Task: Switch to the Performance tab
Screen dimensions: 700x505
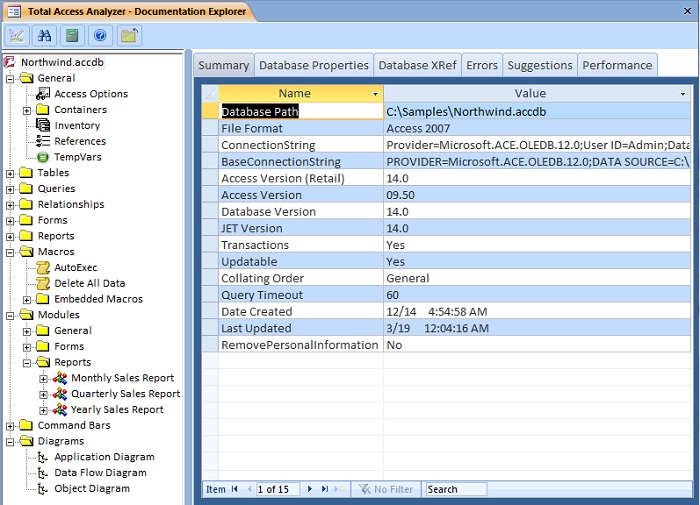Action: (x=617, y=65)
